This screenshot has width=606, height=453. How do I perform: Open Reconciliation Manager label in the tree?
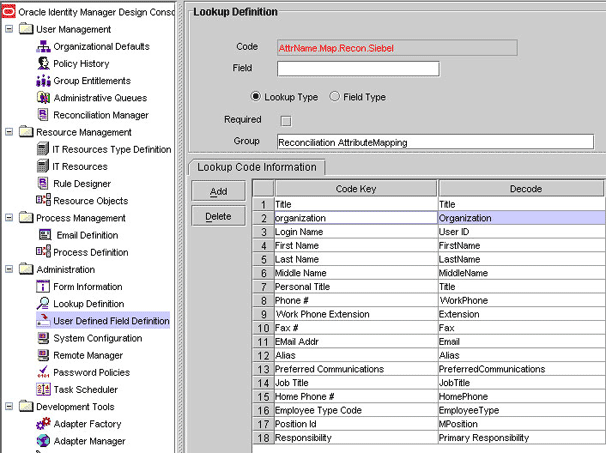pyautogui.click(x=100, y=115)
